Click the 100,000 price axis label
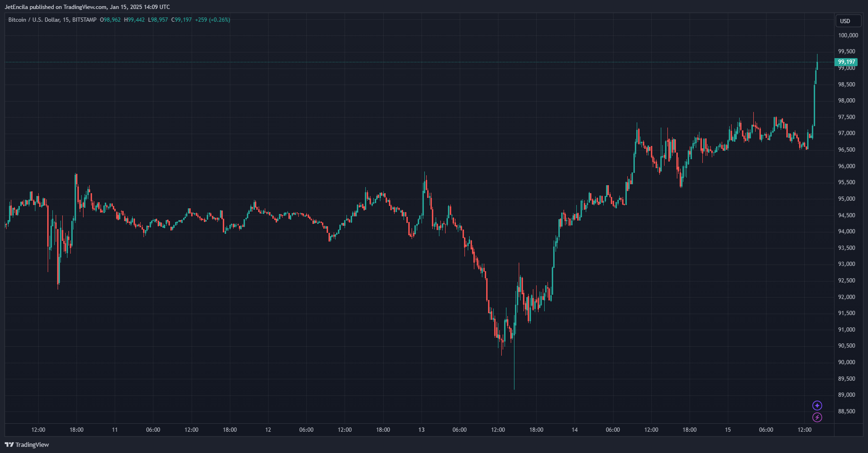 848,35
